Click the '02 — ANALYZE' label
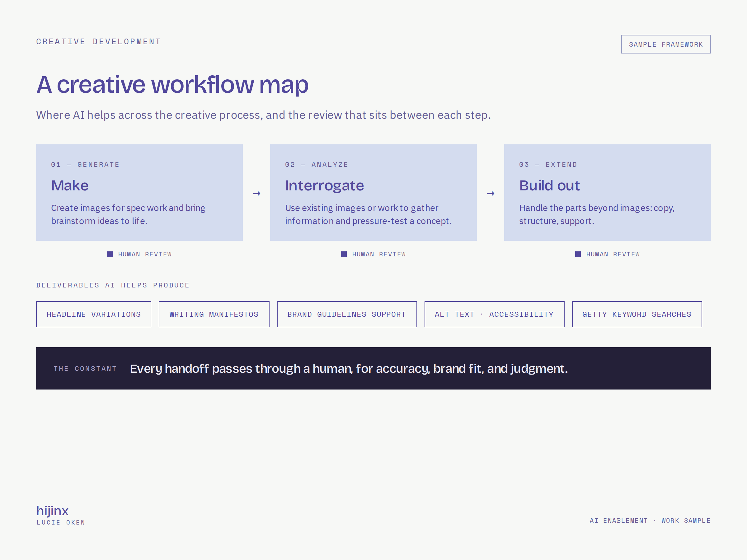 [x=317, y=164]
